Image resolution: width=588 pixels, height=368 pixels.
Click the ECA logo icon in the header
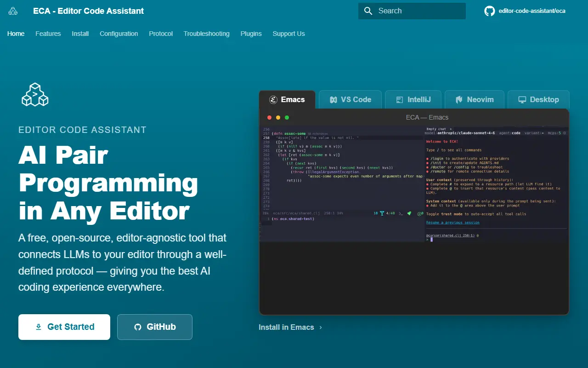13,11
